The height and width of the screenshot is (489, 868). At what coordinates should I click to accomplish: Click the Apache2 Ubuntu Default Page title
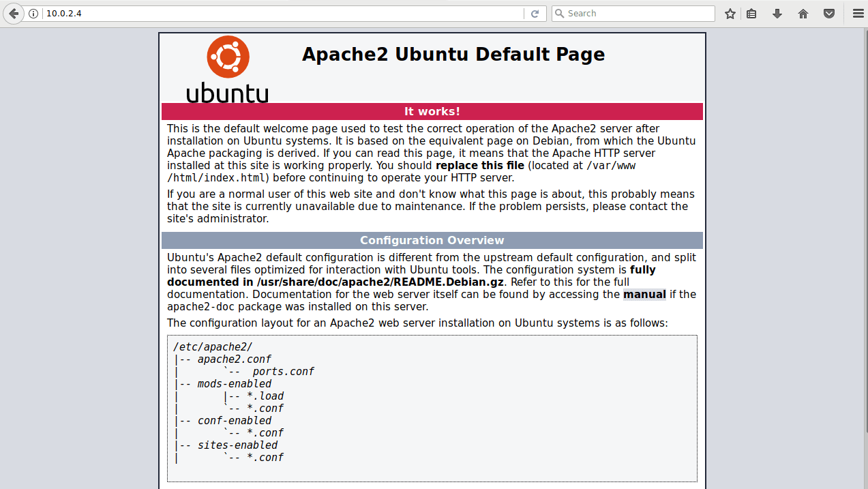(453, 55)
